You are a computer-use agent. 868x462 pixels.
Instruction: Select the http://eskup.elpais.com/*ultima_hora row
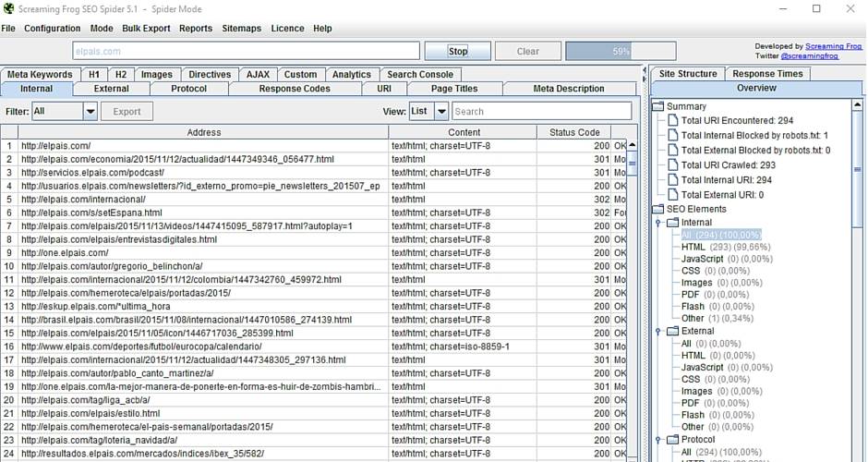coord(315,307)
